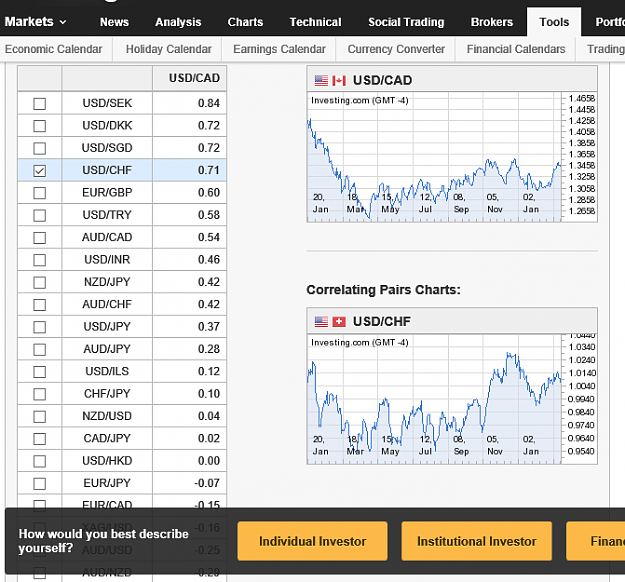Tick the AUD/JPY checkbox
Image resolution: width=625 pixels, height=582 pixels.
(39, 349)
